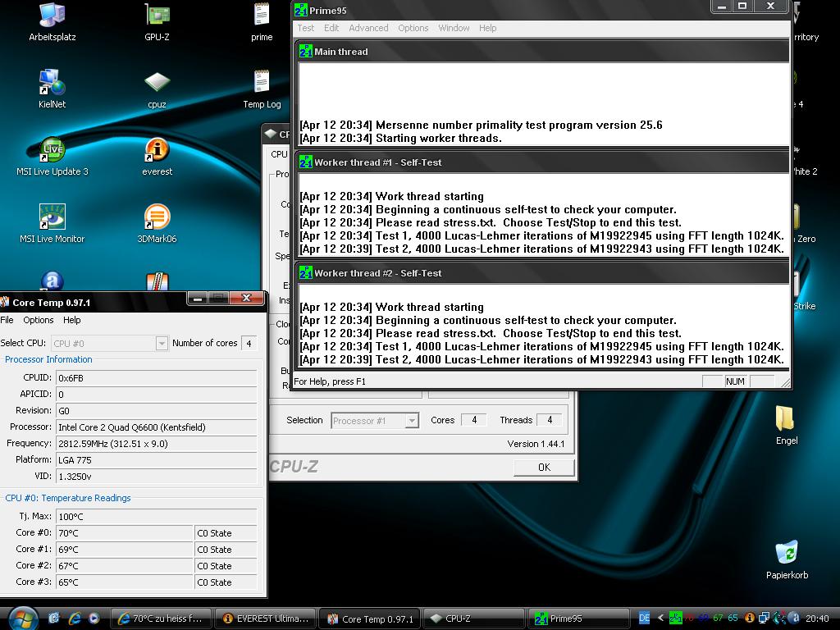Open Core Temp Help menu
This screenshot has height=630, width=840.
[x=72, y=320]
